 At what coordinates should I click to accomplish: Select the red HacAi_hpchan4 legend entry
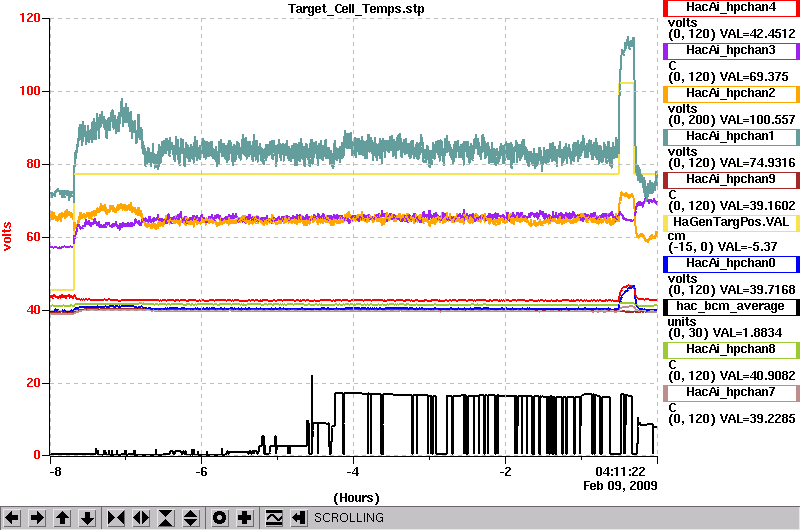(731, 8)
